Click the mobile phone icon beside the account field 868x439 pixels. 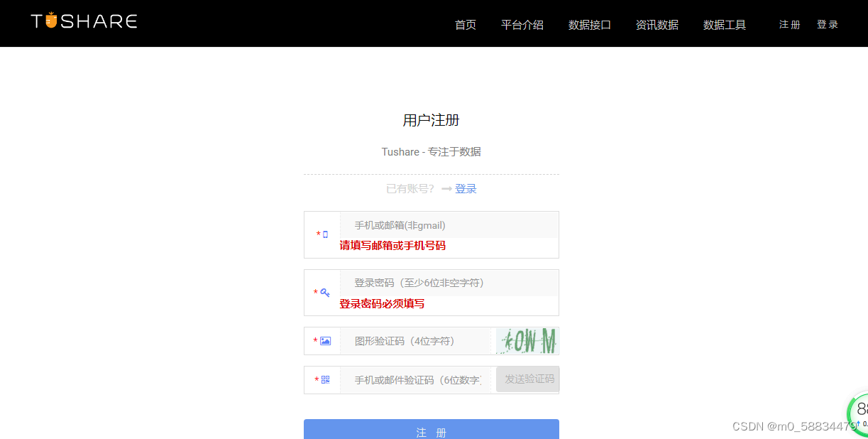click(x=326, y=234)
